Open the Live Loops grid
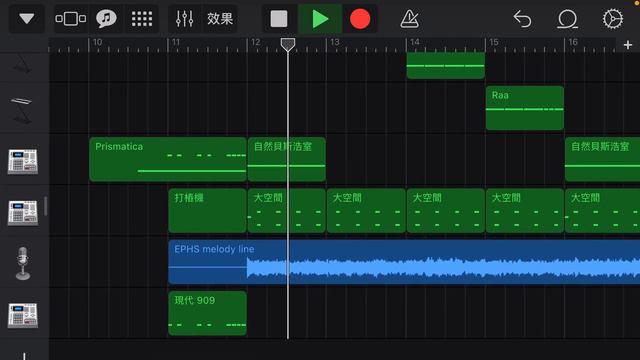This screenshot has width=640, height=360. [x=142, y=19]
